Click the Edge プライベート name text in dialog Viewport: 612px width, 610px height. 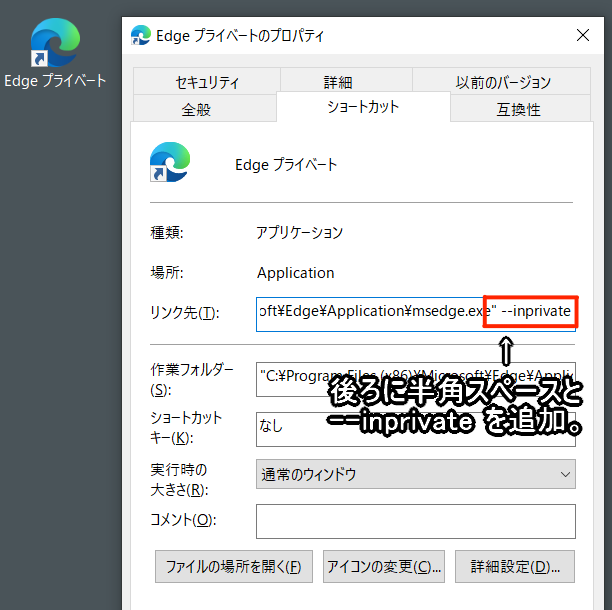click(286, 165)
